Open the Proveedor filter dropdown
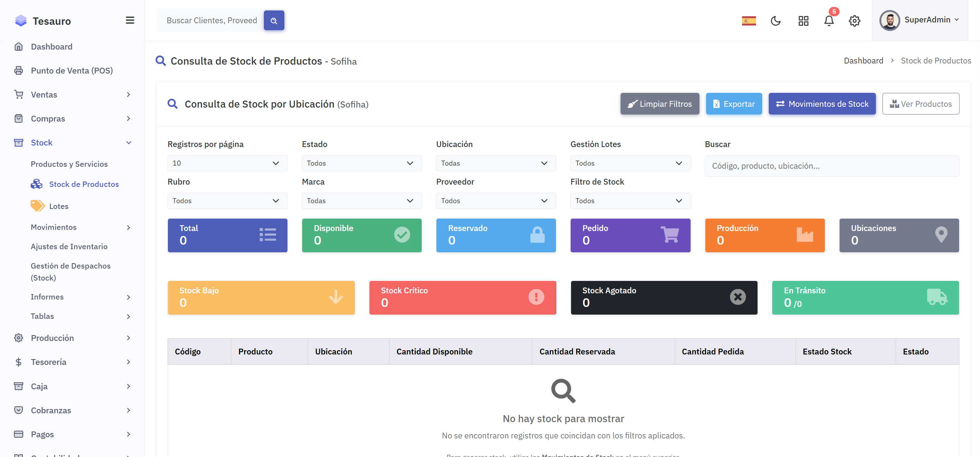Viewport: 980px width, 457px height. pos(496,201)
